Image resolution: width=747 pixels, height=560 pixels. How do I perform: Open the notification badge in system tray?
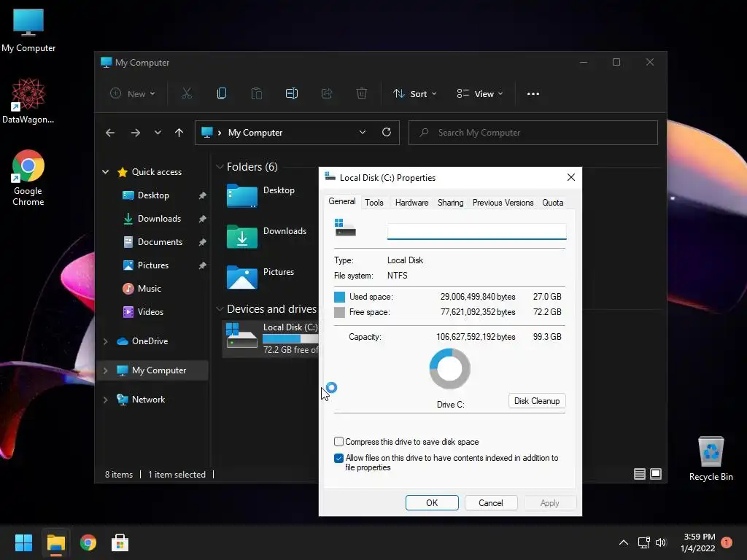coord(727,542)
